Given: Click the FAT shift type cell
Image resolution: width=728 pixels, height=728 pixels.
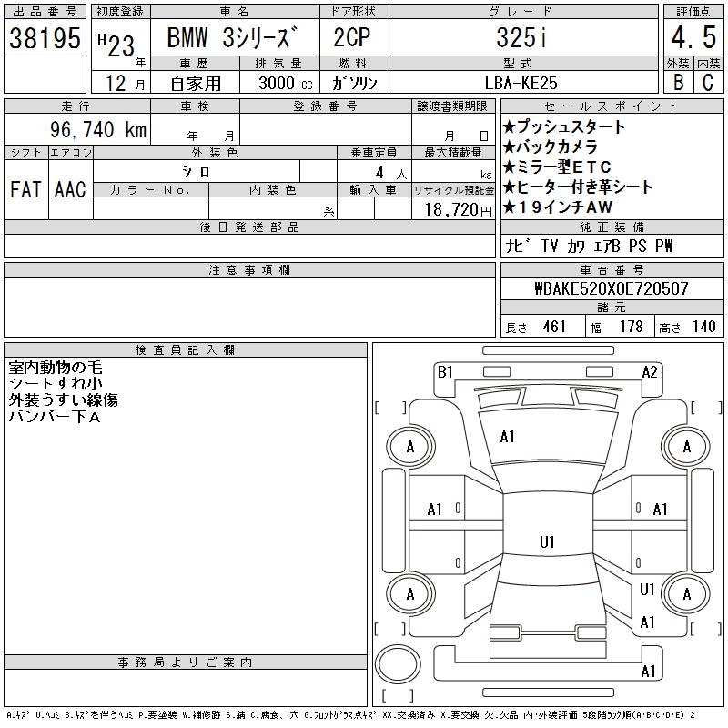Looking at the screenshot, I should point(25,189).
